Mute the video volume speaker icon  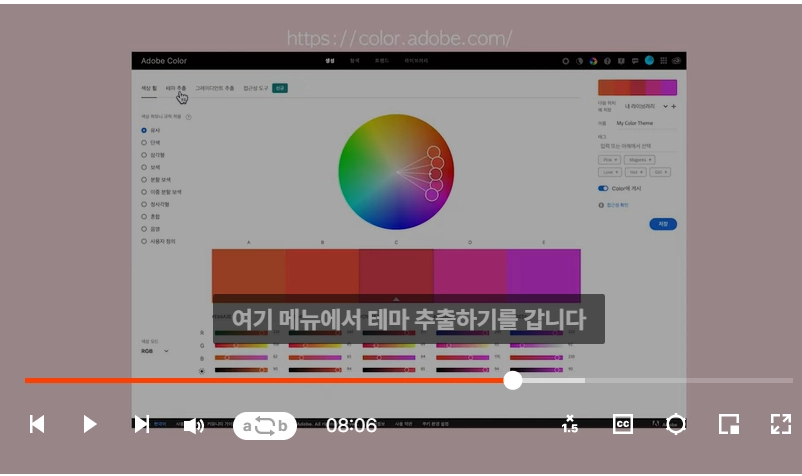[194, 425]
